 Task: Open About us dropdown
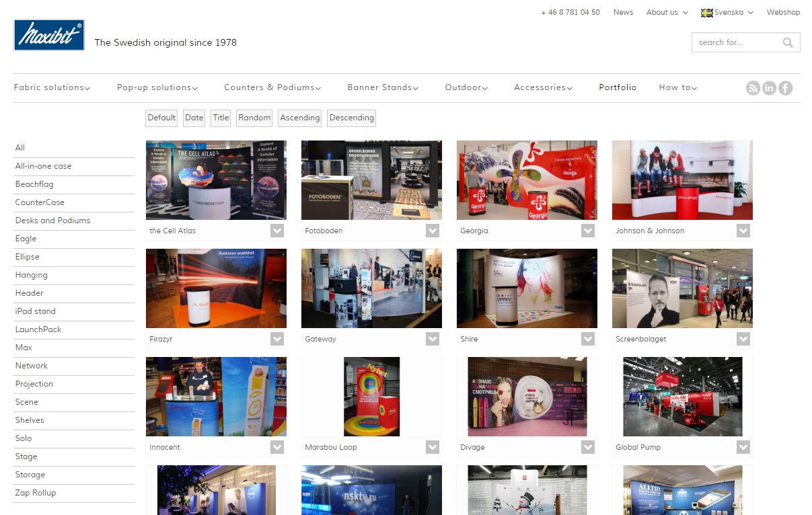coord(667,13)
